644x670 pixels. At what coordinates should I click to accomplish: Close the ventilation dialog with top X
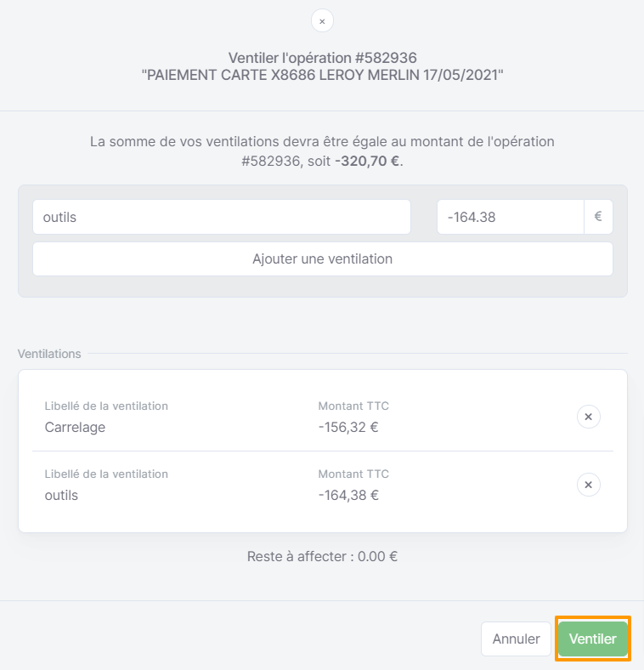pyautogui.click(x=322, y=21)
